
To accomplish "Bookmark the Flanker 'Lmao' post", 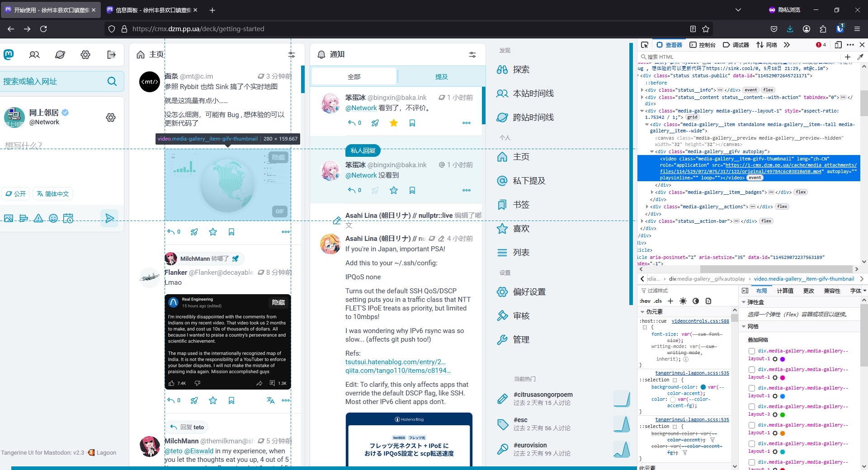I will 231,400.
